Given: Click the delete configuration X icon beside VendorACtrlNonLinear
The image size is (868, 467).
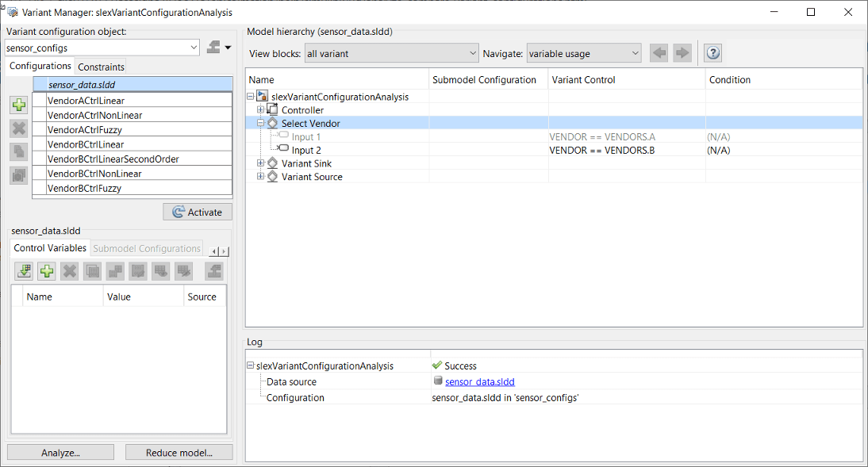Looking at the screenshot, I should tap(19, 128).
